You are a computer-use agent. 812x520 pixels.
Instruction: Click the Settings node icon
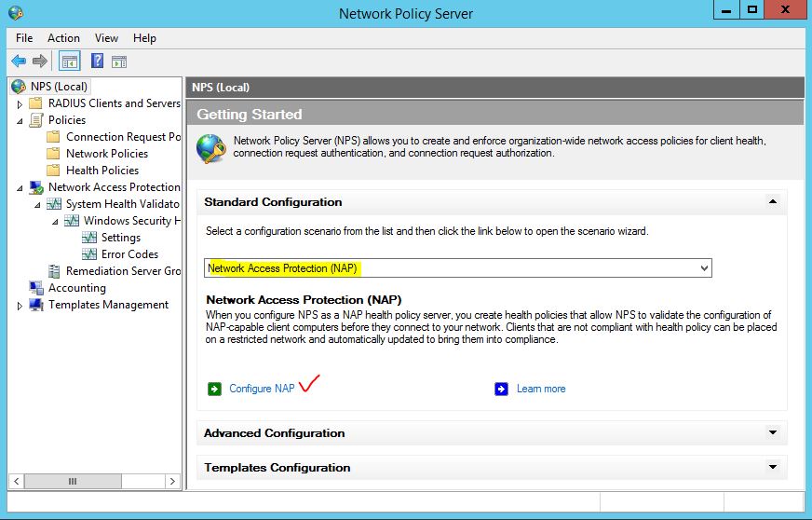[89, 238]
